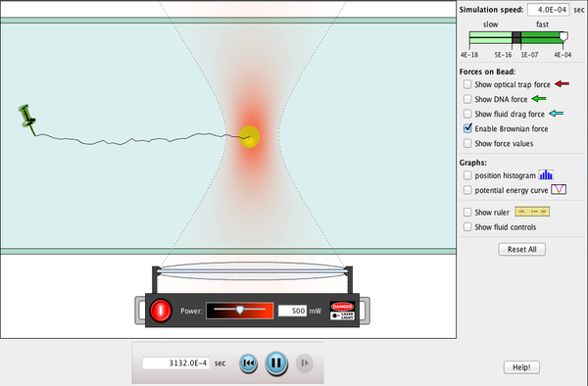Click the Reset All button
This screenshot has height=386, width=588.
(x=521, y=249)
